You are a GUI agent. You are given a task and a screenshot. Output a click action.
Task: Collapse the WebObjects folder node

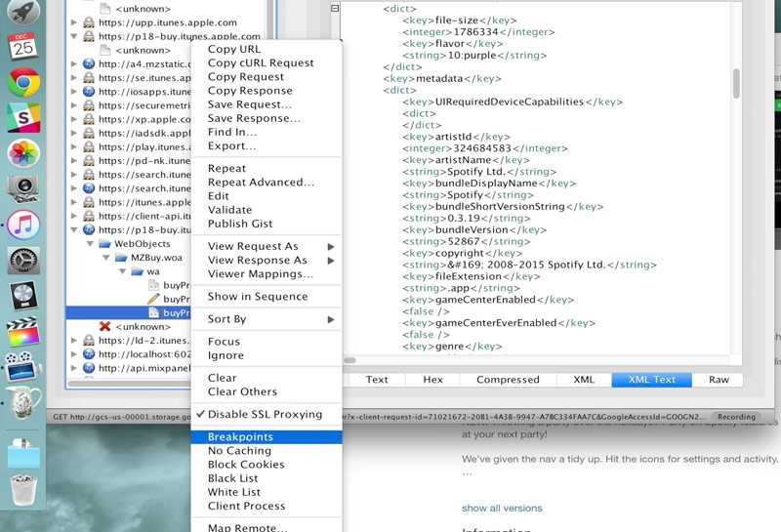click(90, 244)
